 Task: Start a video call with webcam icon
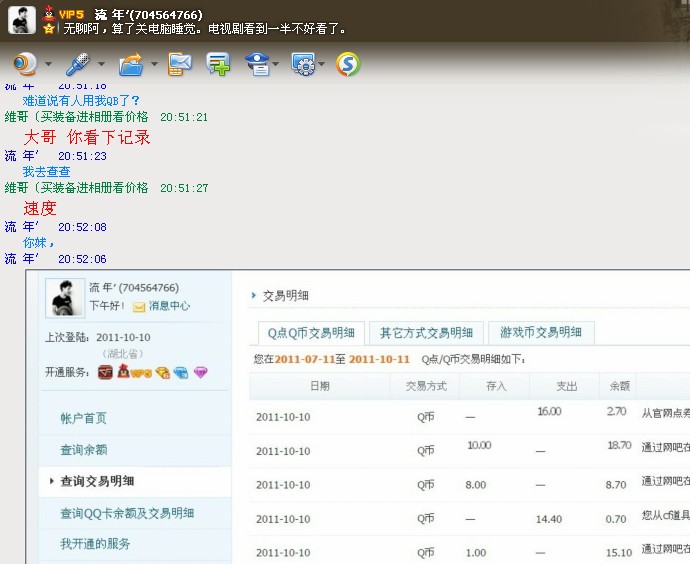point(24,64)
